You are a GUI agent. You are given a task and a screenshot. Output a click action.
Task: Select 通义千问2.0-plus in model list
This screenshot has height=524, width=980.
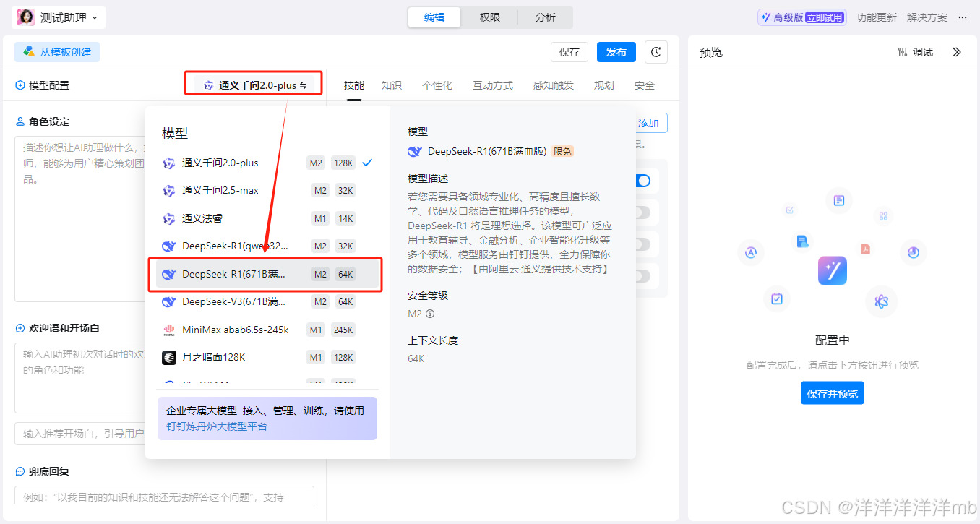(267, 163)
